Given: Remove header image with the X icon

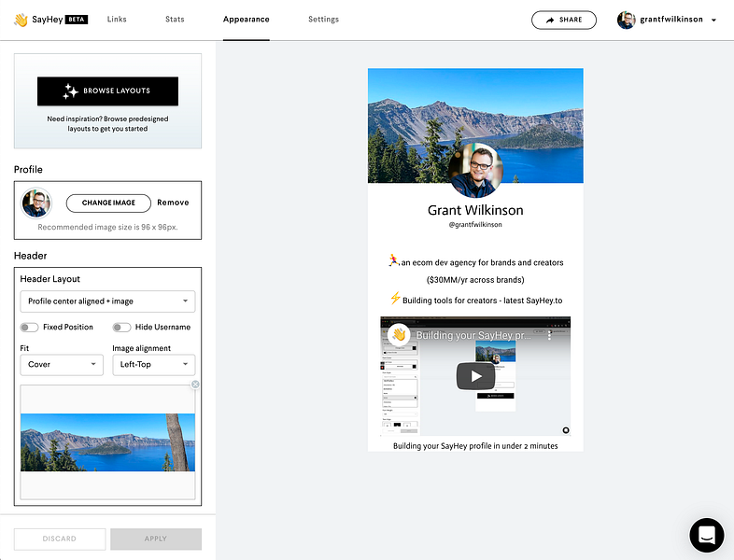Looking at the screenshot, I should click(x=195, y=385).
